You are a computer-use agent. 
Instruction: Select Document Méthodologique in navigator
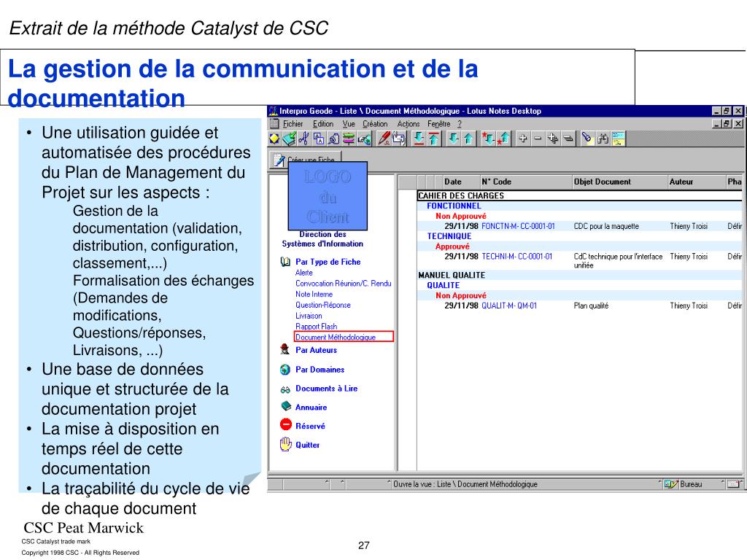tap(344, 337)
